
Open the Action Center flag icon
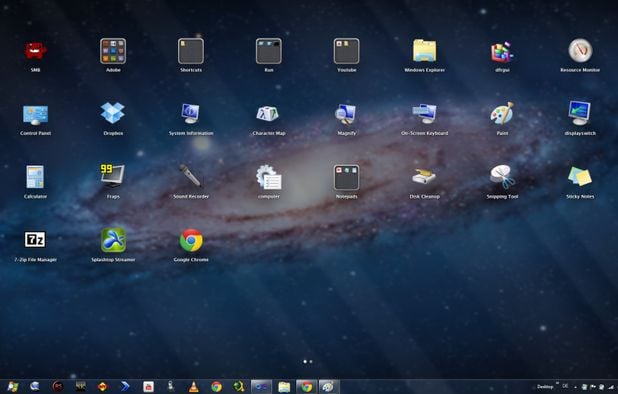click(x=593, y=387)
